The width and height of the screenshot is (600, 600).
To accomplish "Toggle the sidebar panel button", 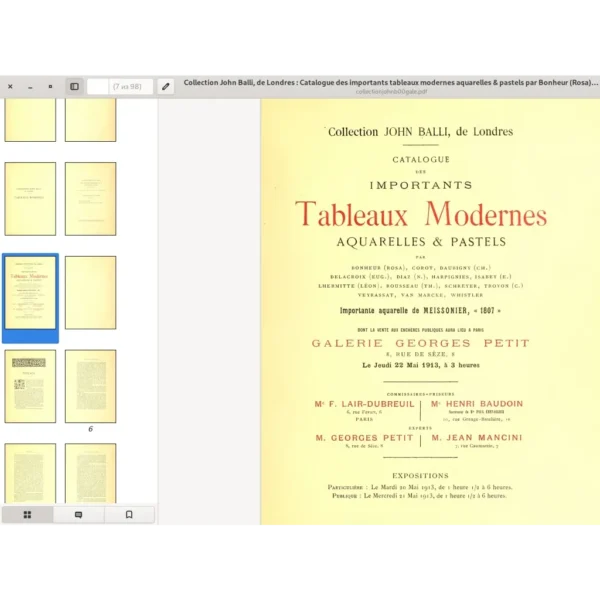I will tap(74, 87).
